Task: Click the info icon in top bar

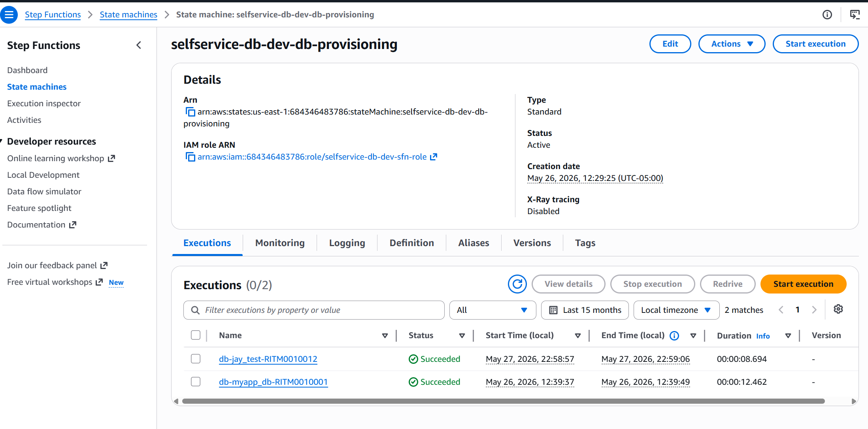Action: [x=827, y=15]
